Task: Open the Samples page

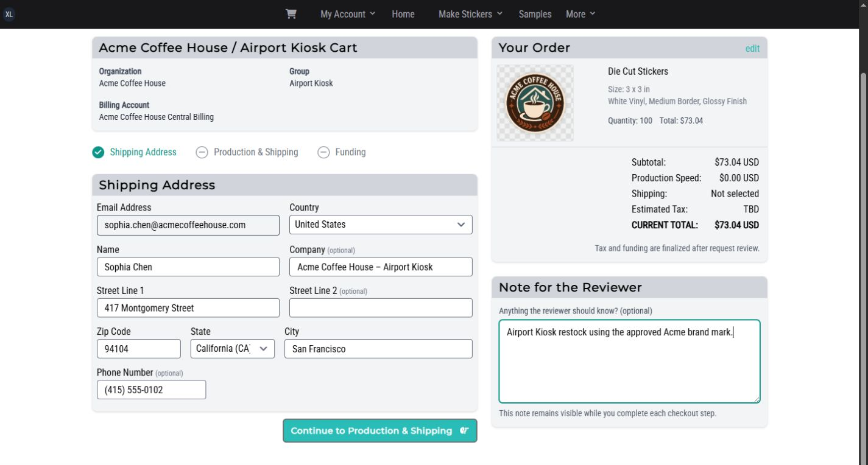Action: (535, 14)
